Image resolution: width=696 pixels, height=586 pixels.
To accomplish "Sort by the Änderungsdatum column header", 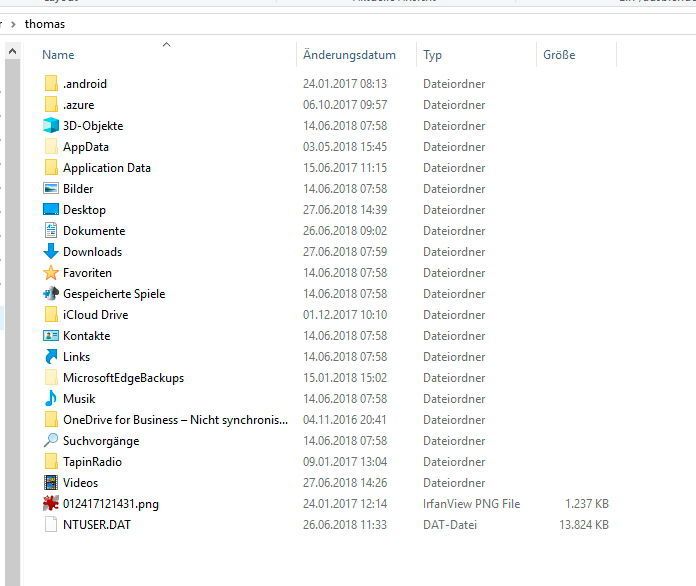I will coord(349,55).
